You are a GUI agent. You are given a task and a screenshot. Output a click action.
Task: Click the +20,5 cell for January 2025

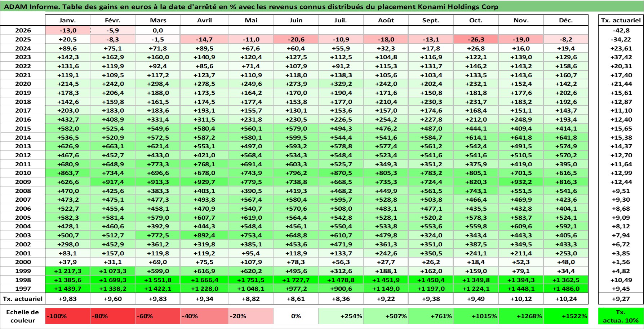[68, 39]
